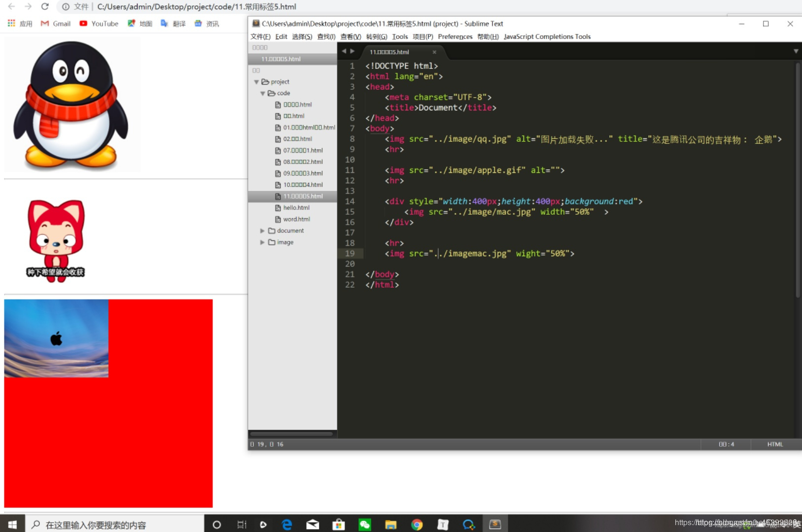Go back in the browser
The height and width of the screenshot is (532, 802).
pos(11,6)
